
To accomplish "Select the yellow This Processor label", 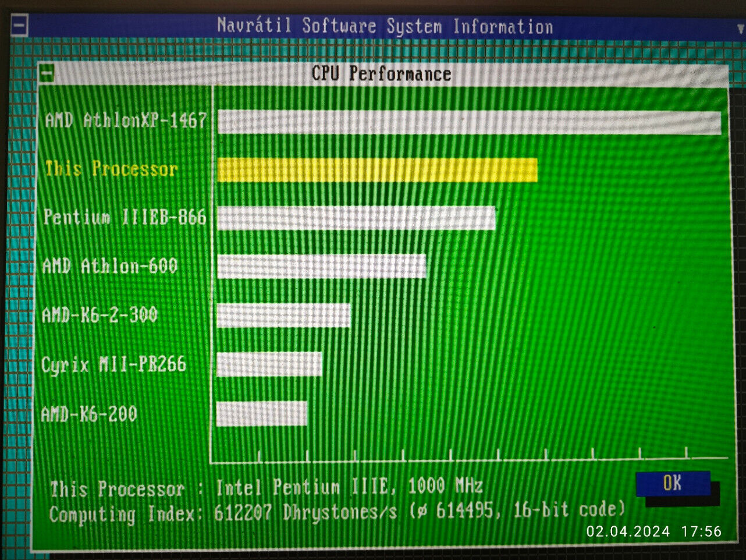I will [111, 169].
